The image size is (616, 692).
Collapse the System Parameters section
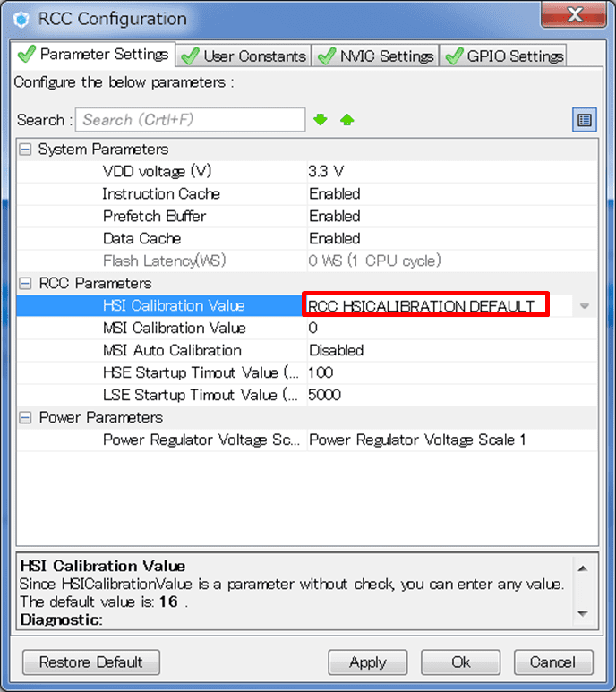pos(25,150)
